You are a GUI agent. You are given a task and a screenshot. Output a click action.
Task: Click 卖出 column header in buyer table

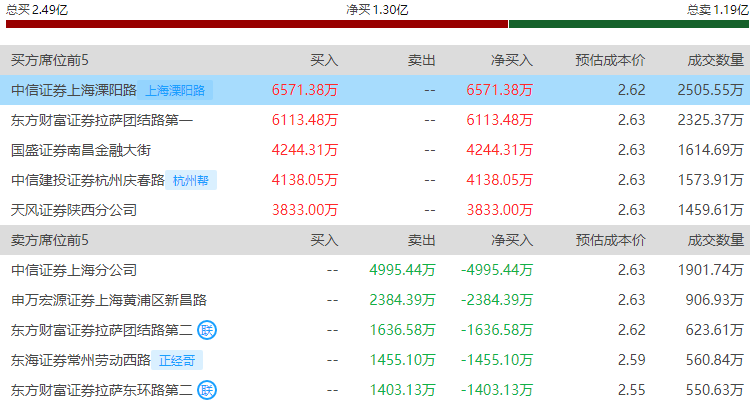[x=422, y=60]
